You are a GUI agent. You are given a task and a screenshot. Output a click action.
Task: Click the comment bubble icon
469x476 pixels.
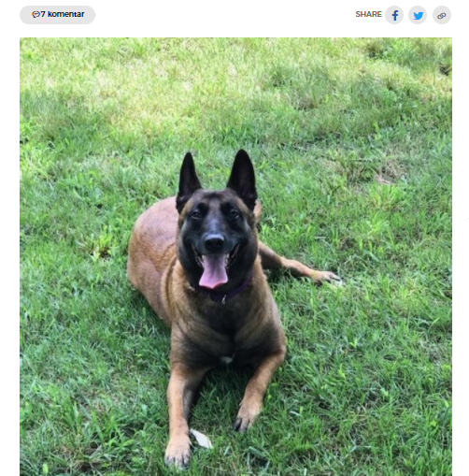(x=36, y=14)
